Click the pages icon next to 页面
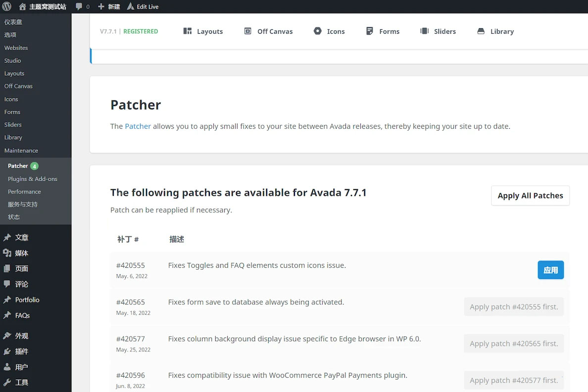Screen dimensions: 588x392 (x=7, y=269)
